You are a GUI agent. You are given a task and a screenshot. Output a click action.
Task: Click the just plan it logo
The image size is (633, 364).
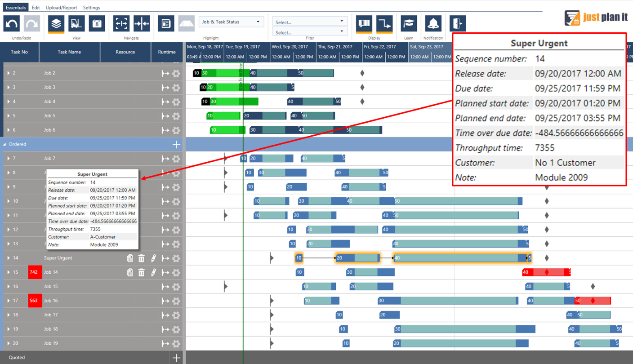[x=596, y=18]
